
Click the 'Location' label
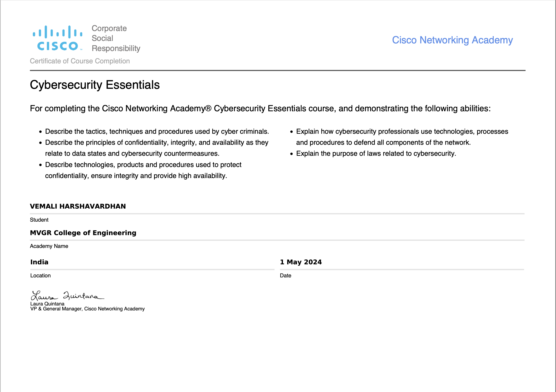[x=40, y=276]
